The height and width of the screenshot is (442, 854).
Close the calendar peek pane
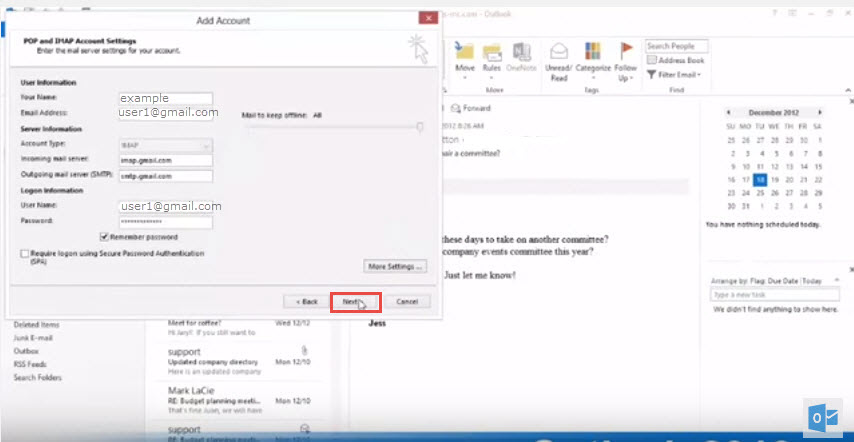pos(851,102)
